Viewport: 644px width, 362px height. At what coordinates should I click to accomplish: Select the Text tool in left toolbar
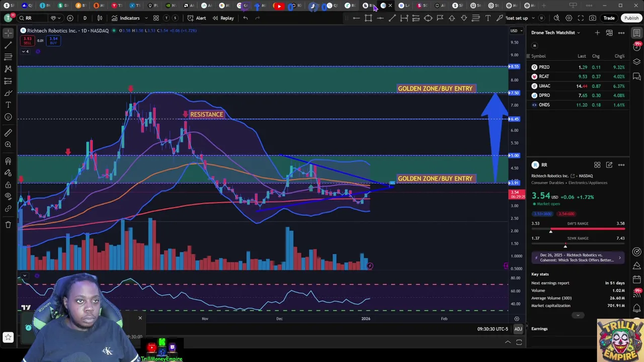tap(8, 105)
